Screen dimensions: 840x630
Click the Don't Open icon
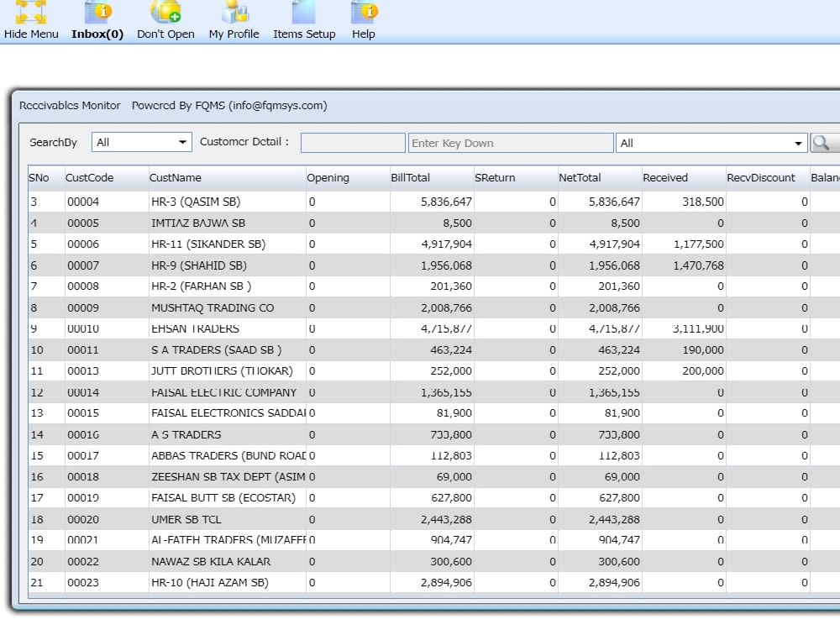click(165, 12)
